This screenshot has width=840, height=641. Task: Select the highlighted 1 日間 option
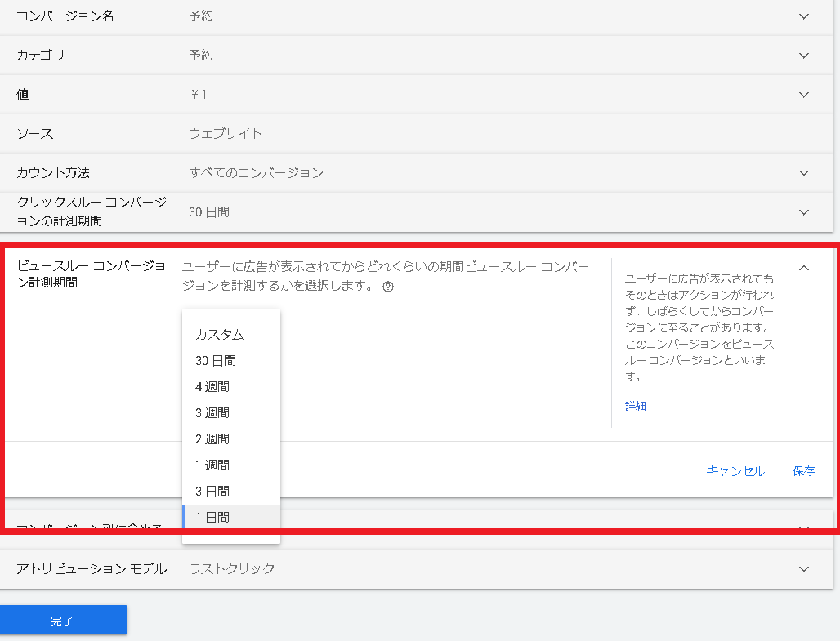(x=231, y=518)
